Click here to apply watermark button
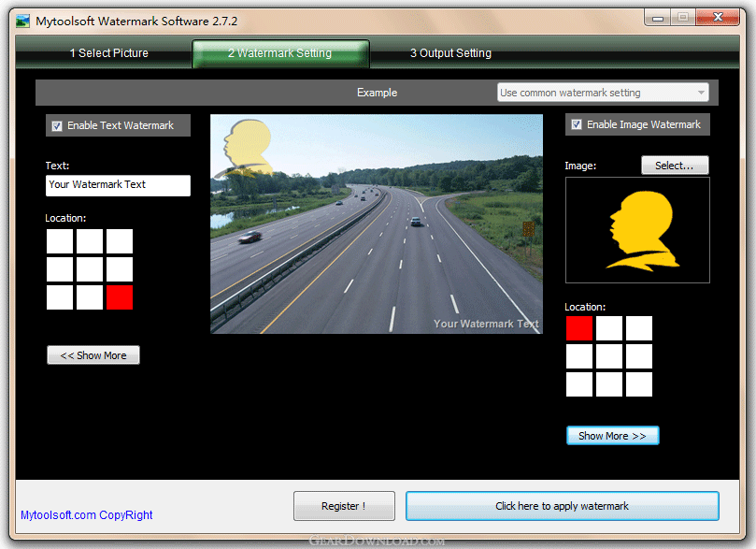This screenshot has height=549, width=756. 563,506
